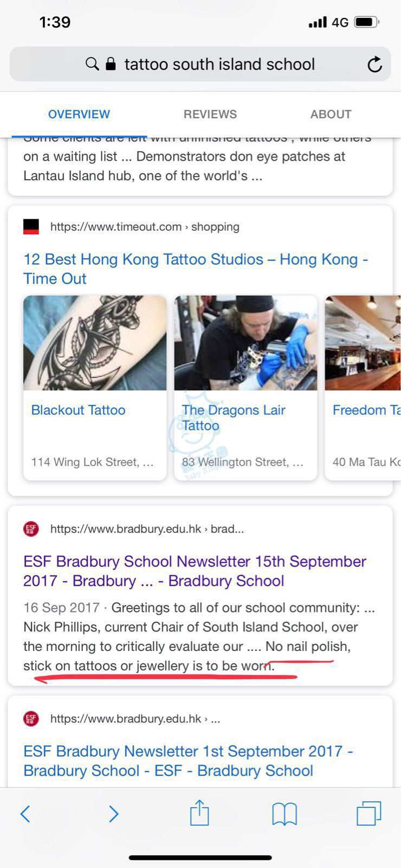
Task: Show open tabs icon
Action: [x=369, y=813]
